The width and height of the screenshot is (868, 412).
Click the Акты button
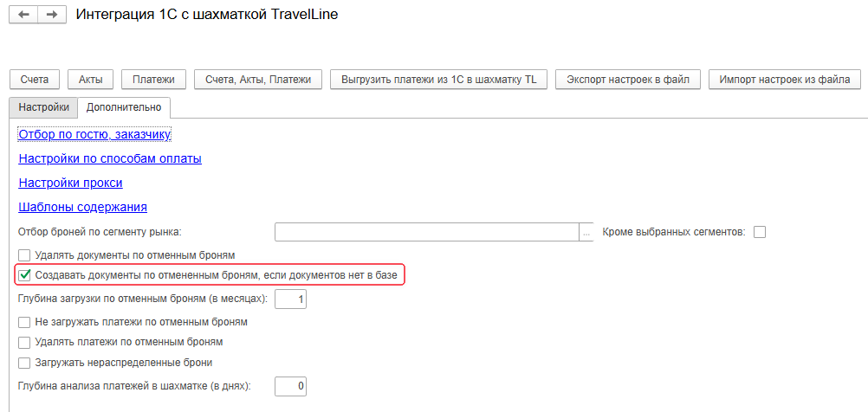click(x=90, y=80)
